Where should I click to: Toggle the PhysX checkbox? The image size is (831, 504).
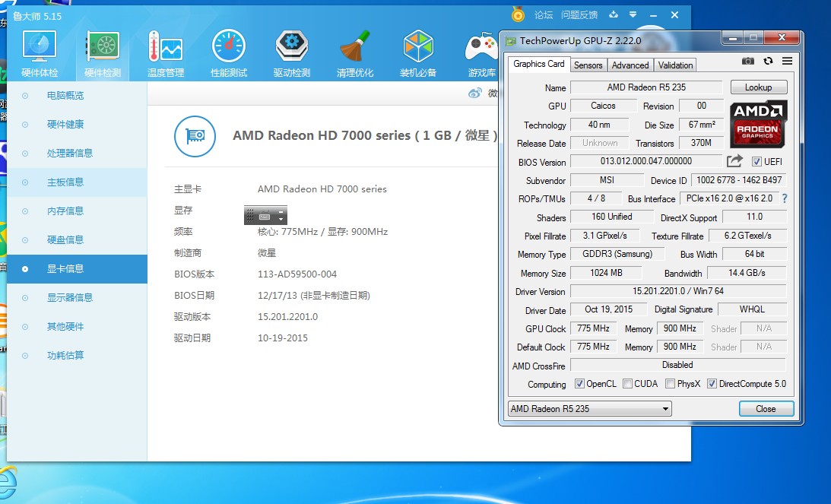[670, 384]
